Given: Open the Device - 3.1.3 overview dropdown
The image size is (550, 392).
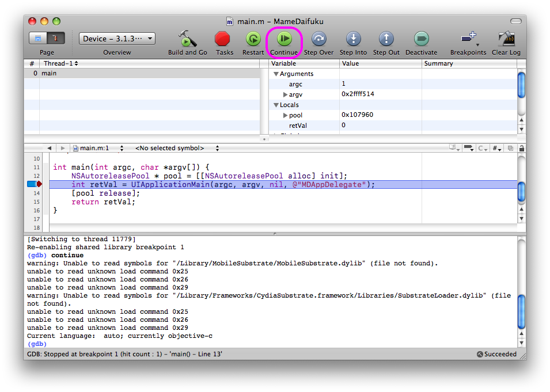Looking at the screenshot, I should pyautogui.click(x=117, y=39).
